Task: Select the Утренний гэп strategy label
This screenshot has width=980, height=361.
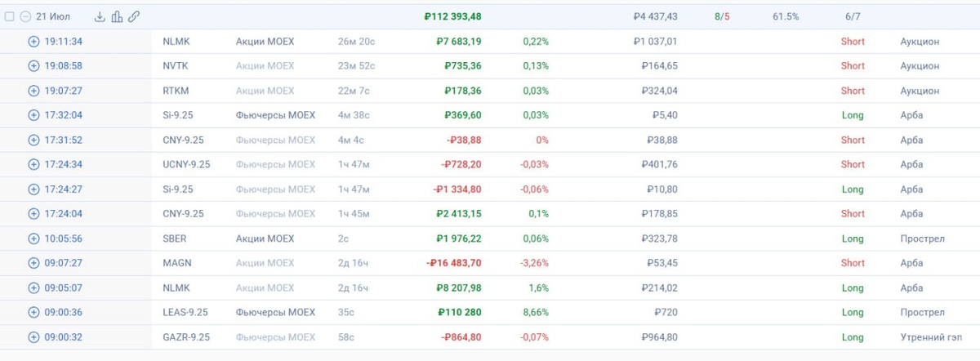Action: (x=930, y=336)
